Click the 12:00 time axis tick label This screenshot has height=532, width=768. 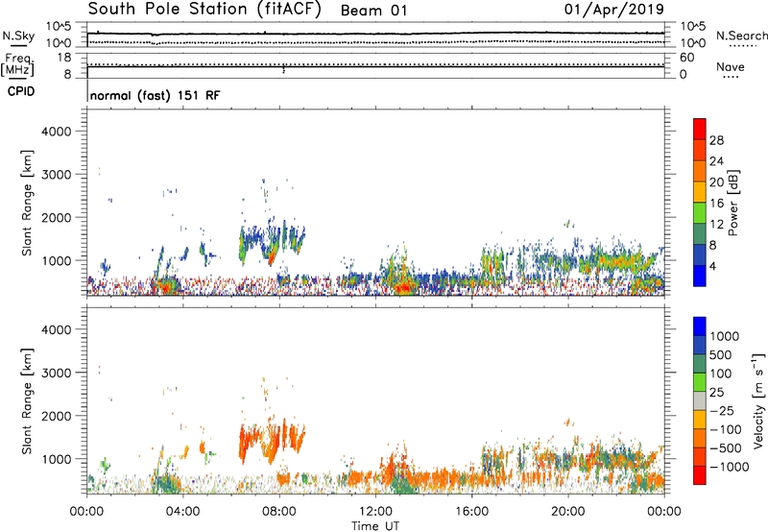(375, 512)
